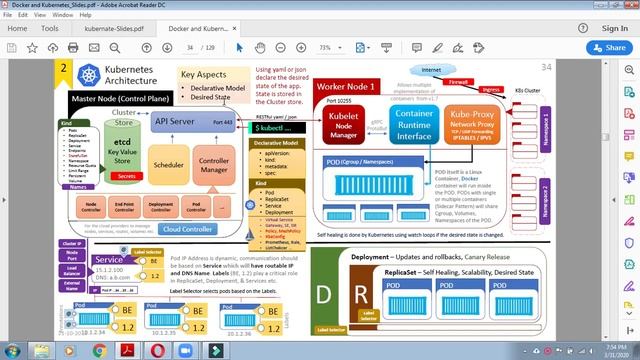Go to the previous page arrow
This screenshot has width=640, height=360.
point(147,48)
